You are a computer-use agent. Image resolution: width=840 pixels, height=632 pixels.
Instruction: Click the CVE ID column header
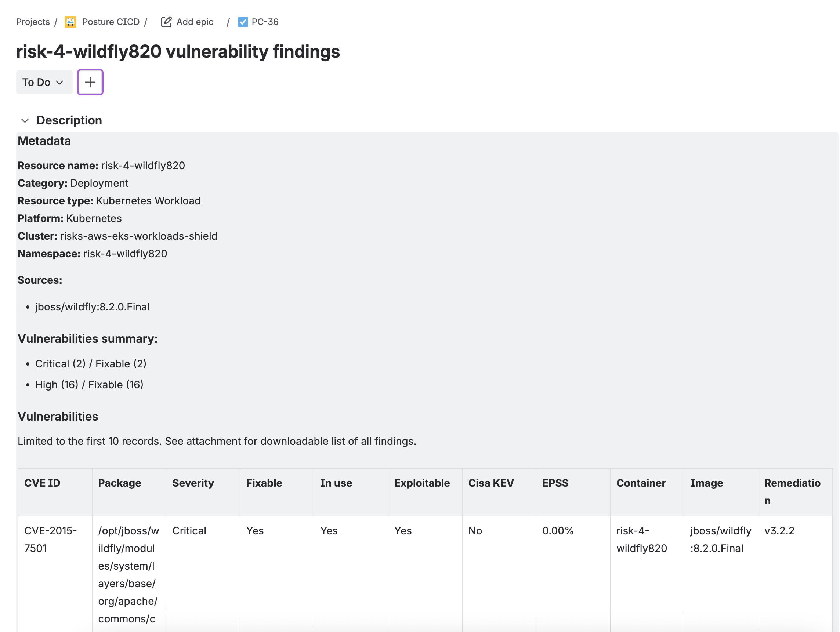click(x=42, y=483)
